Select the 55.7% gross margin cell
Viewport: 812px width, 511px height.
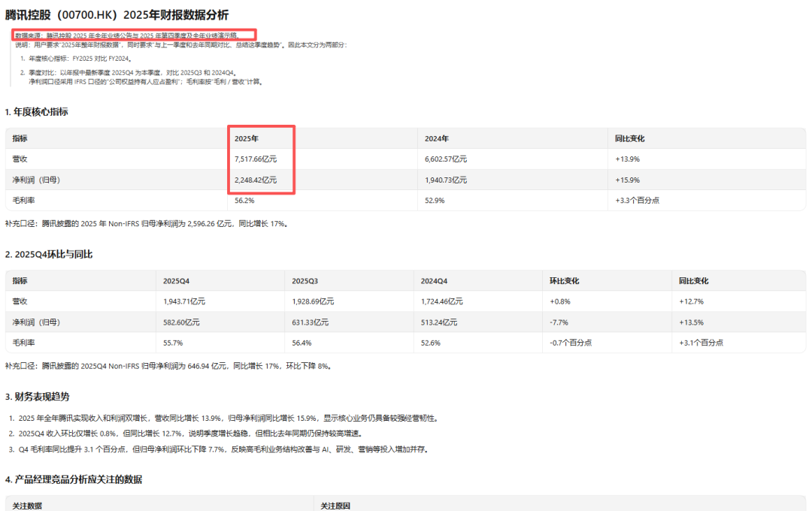(x=173, y=343)
